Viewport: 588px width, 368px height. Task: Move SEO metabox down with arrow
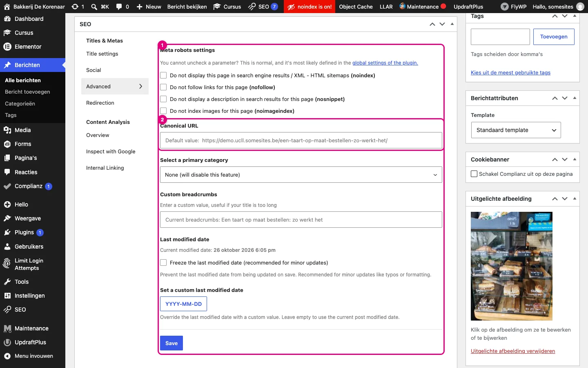442,24
